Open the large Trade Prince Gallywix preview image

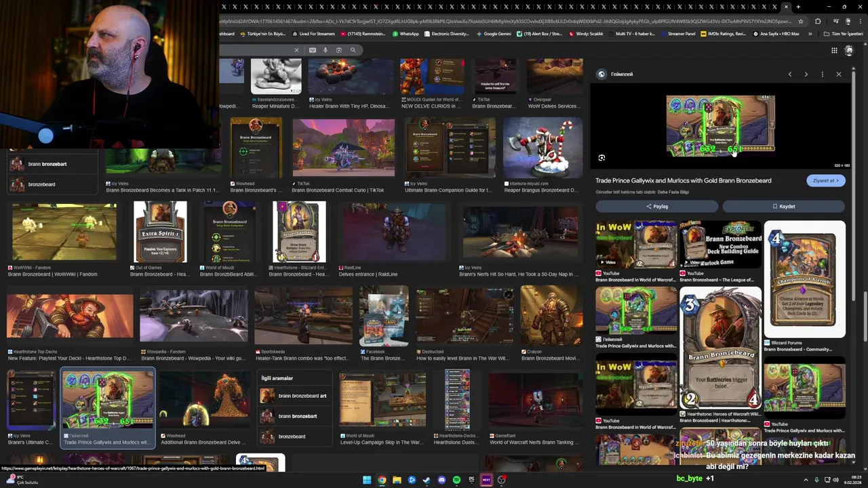pos(720,125)
